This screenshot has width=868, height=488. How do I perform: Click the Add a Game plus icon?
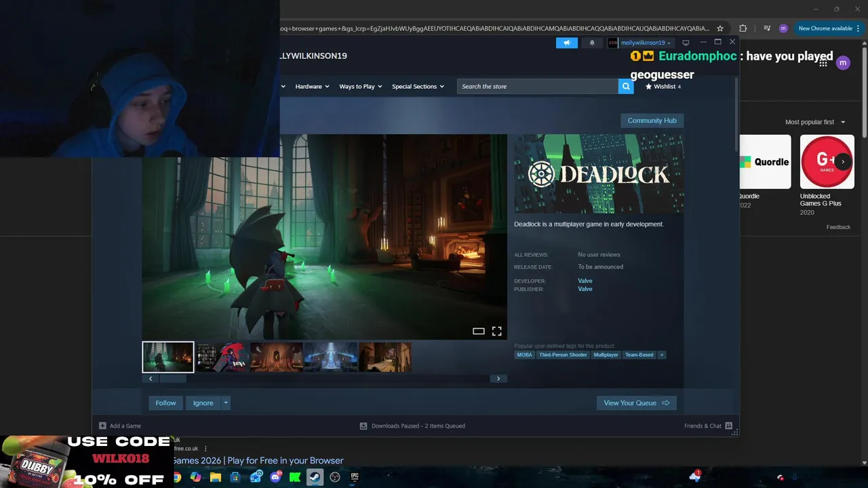tap(102, 426)
